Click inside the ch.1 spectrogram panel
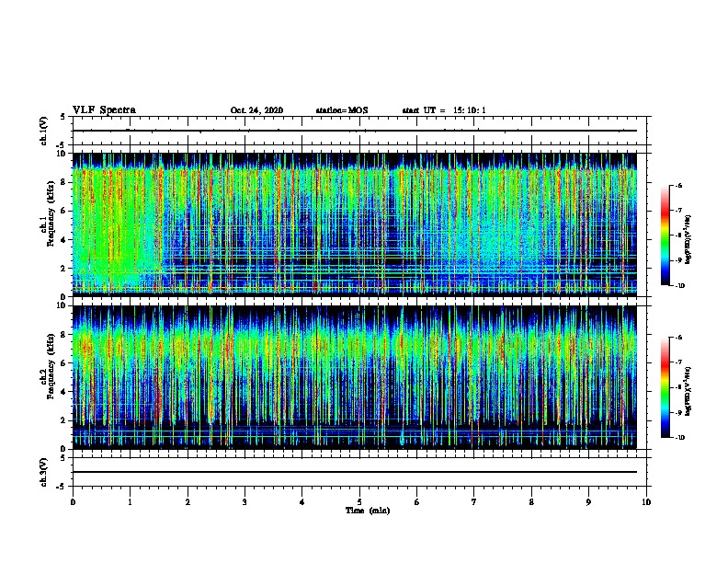The width and height of the screenshot is (728, 563). coord(355,224)
